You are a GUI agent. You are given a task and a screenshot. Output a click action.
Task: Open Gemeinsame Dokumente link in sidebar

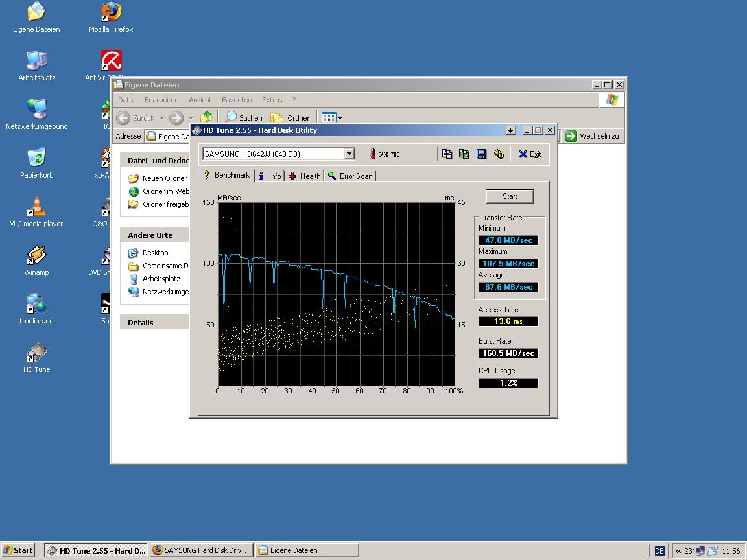[158, 266]
